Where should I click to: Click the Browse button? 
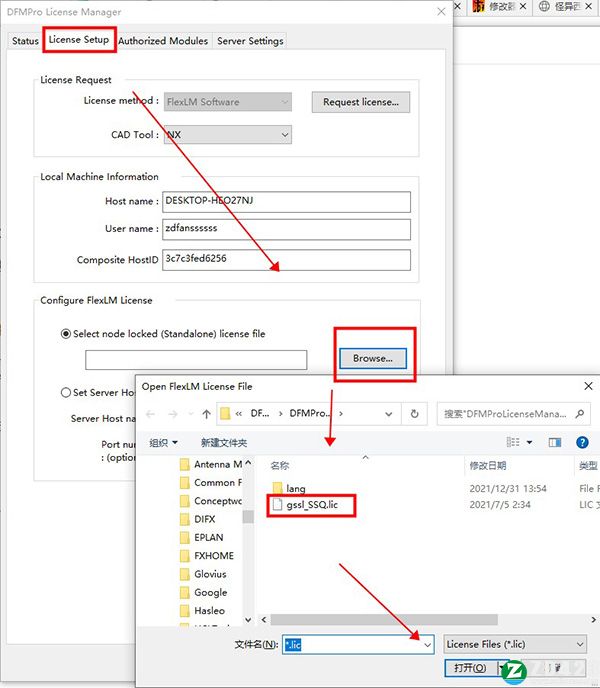373,358
